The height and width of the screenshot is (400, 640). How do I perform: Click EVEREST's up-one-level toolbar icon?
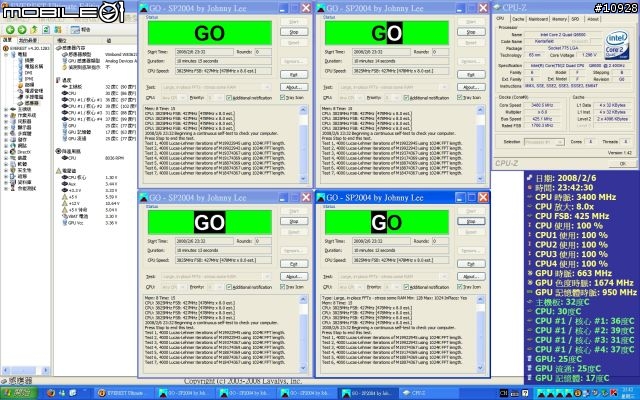34,29
